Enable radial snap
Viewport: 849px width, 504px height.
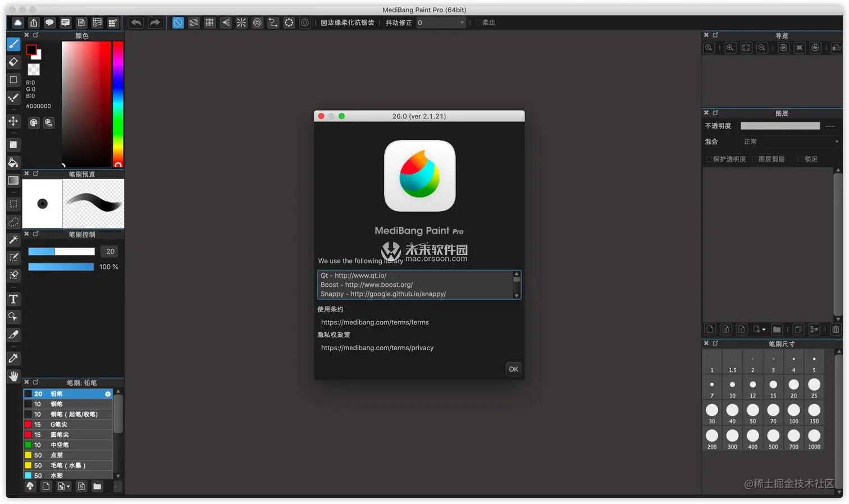click(241, 22)
